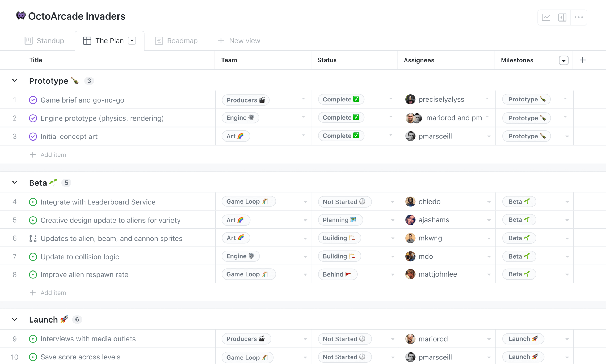Toggle the side panel icon top right
The image size is (606, 364).
(x=562, y=17)
